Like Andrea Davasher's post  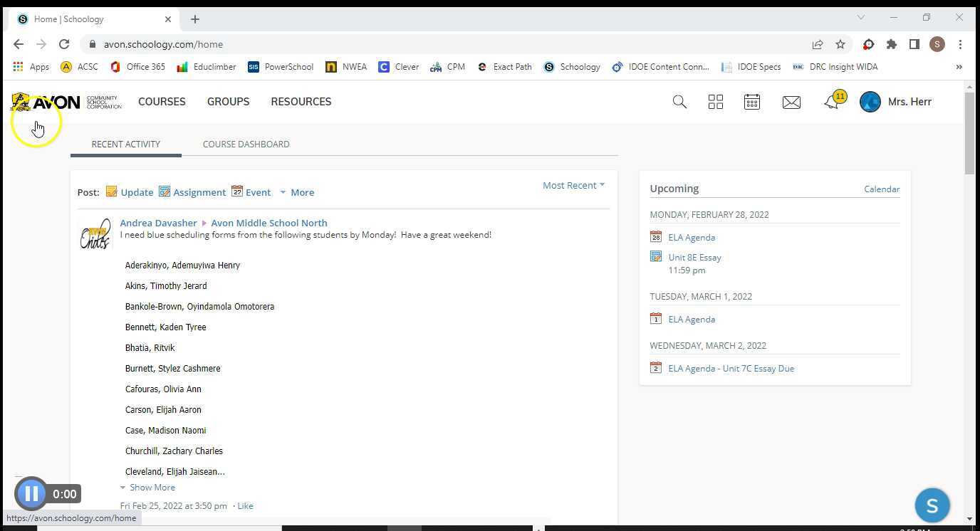tap(245, 505)
